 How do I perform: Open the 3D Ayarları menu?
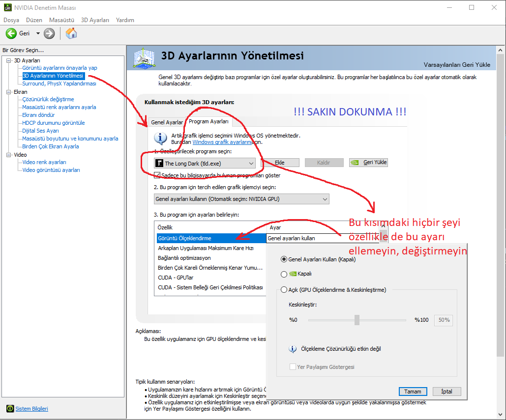pos(95,20)
